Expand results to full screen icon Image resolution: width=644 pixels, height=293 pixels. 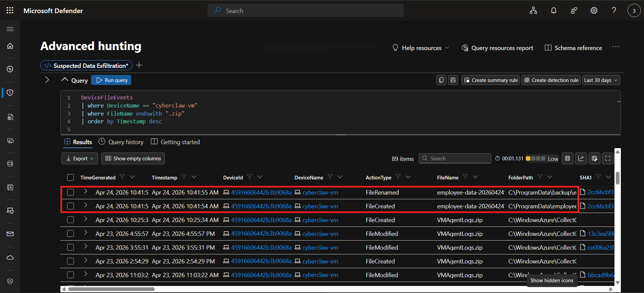(608, 159)
